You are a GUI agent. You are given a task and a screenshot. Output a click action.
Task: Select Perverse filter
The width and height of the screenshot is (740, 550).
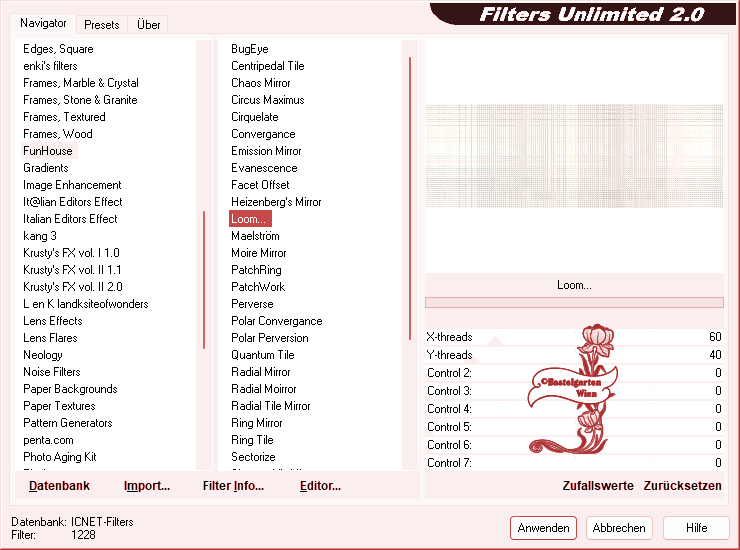(x=252, y=304)
